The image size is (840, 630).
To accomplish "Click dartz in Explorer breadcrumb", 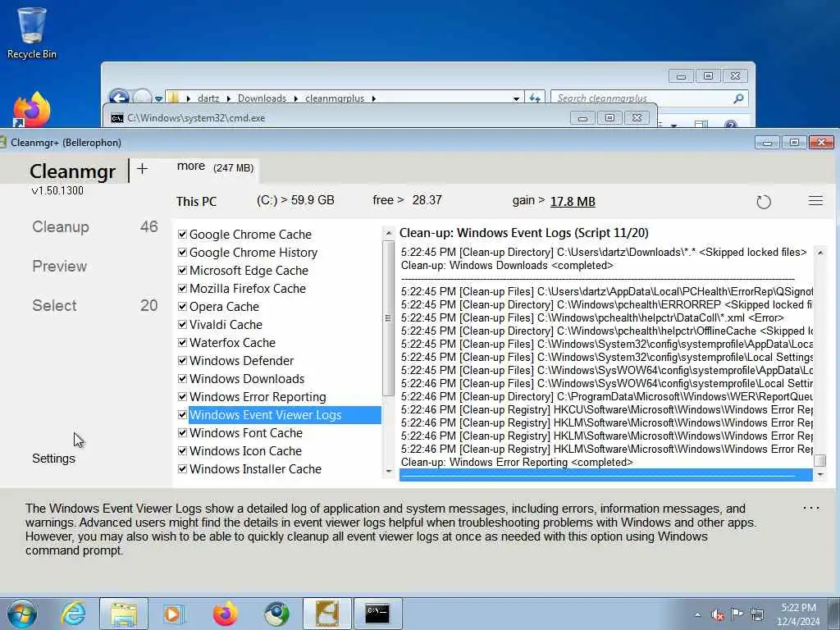I will click(x=208, y=98).
